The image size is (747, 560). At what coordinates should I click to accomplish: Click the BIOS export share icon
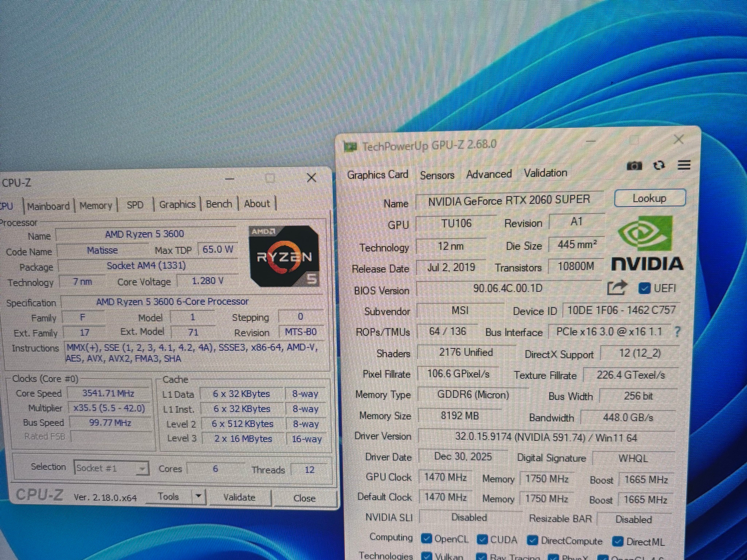616,288
